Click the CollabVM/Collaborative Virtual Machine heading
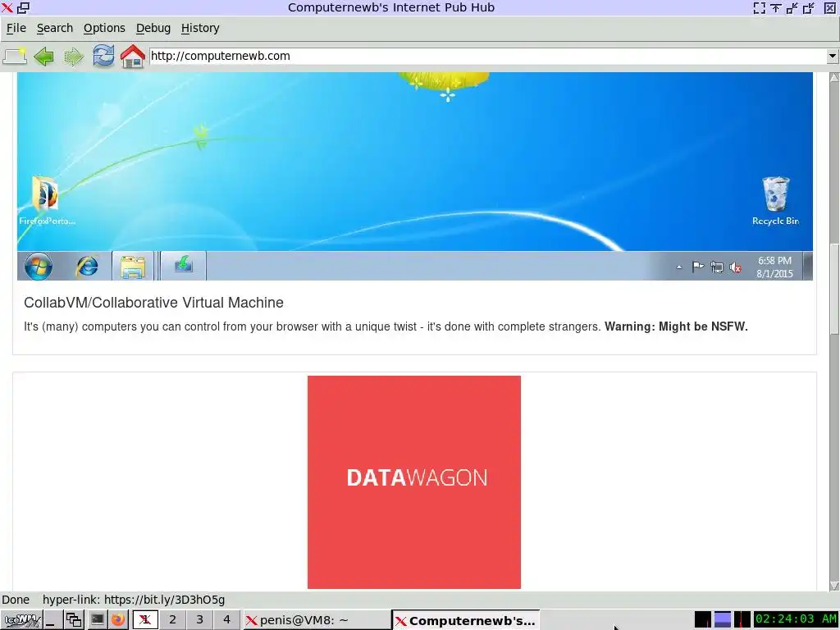The height and width of the screenshot is (630, 840). [x=153, y=303]
